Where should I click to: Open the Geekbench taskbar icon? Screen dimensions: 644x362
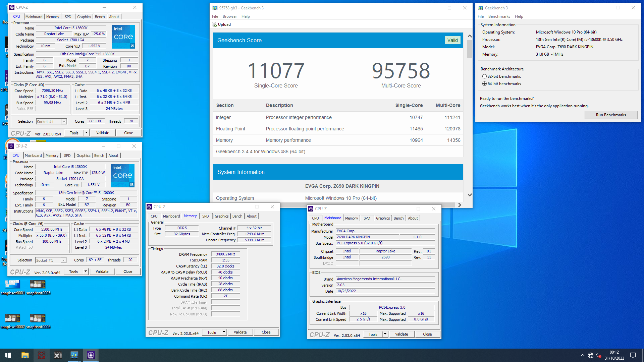click(x=74, y=355)
